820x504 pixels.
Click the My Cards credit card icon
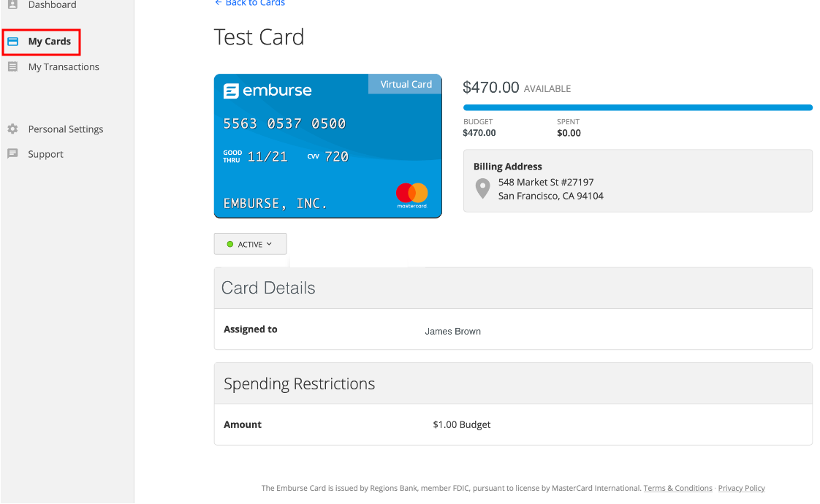tap(12, 42)
